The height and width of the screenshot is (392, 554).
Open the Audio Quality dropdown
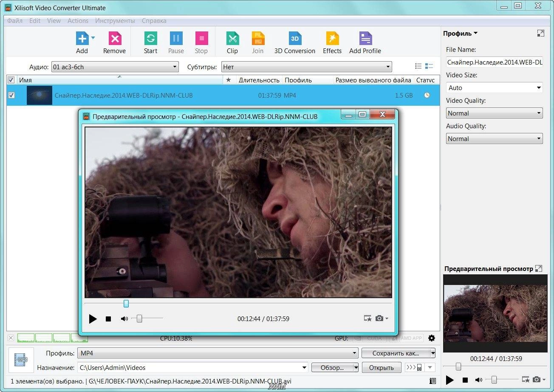[x=495, y=138]
